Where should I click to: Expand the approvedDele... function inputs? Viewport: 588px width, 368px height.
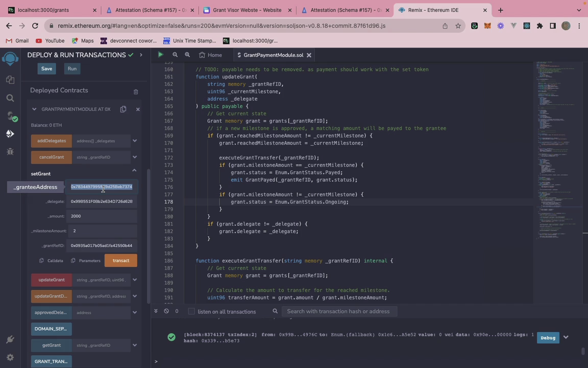[135, 312]
